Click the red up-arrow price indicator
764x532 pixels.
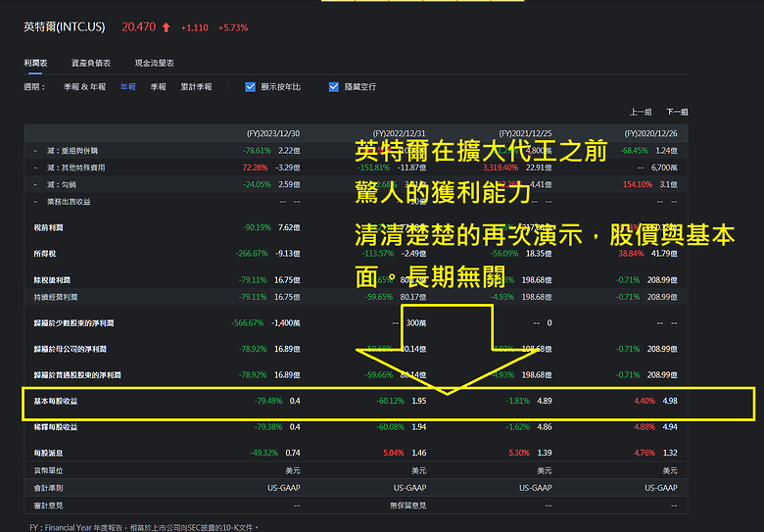click(167, 27)
